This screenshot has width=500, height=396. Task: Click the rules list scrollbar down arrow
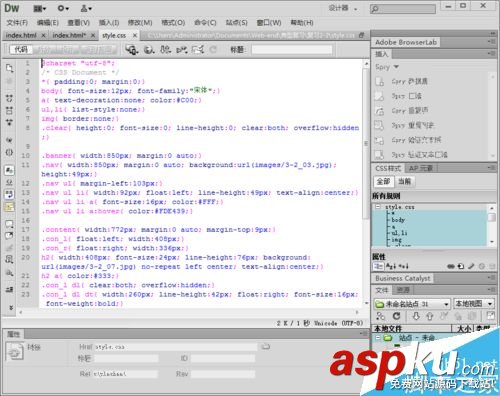(x=492, y=242)
